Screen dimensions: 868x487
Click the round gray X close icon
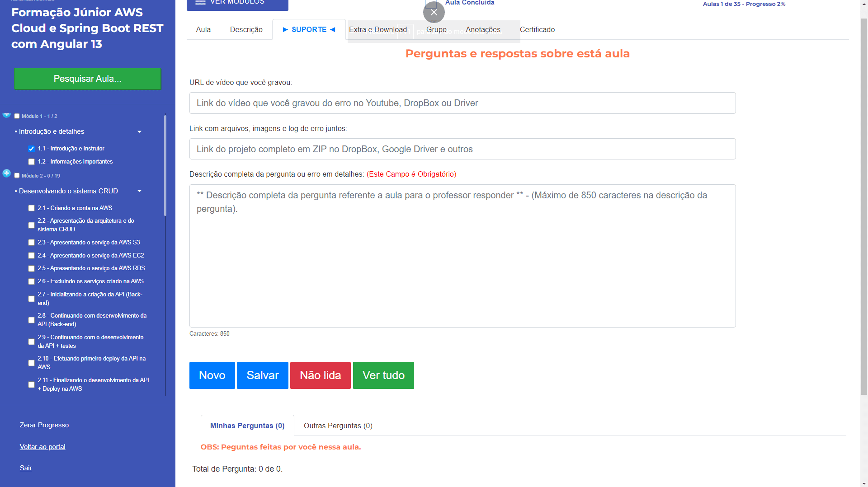tap(434, 12)
